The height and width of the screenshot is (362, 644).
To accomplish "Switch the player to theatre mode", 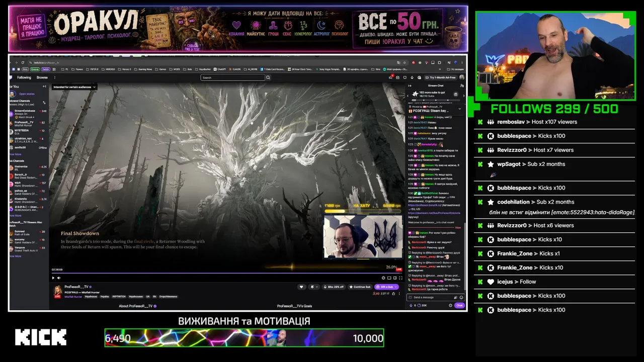I will tap(395, 278).
